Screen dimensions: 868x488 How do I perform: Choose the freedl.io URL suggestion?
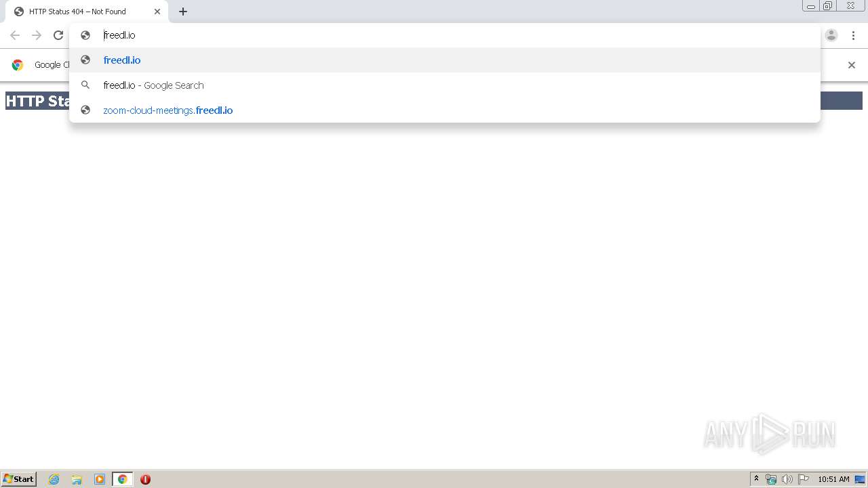tap(445, 60)
